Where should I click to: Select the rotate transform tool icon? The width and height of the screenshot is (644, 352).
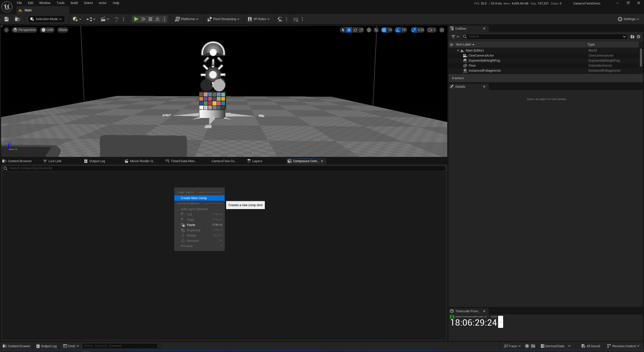click(x=355, y=30)
